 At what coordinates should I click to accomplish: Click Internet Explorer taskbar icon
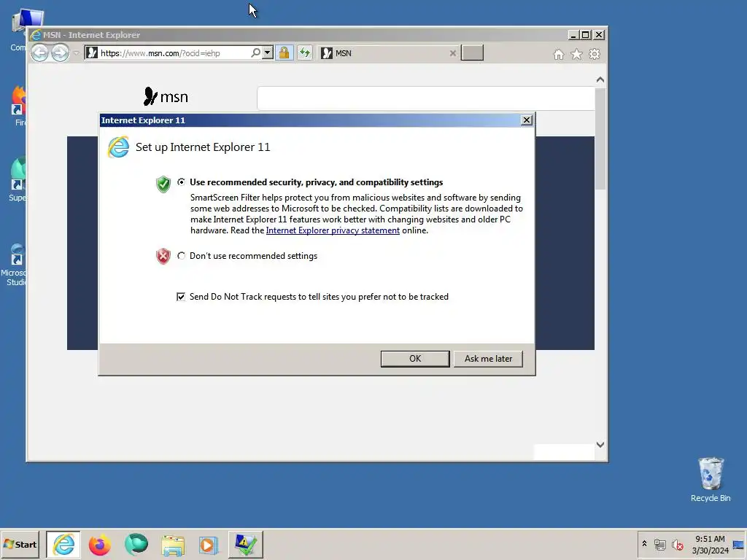tap(63, 544)
